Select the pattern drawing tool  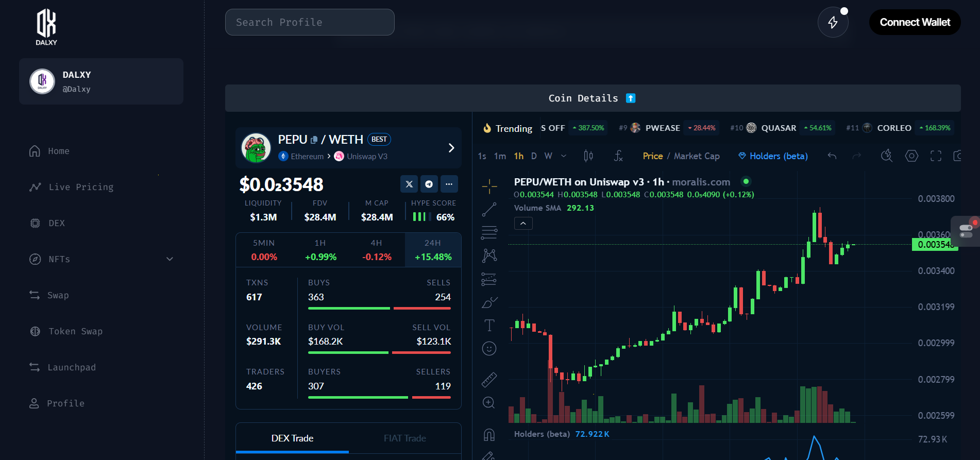click(489, 255)
